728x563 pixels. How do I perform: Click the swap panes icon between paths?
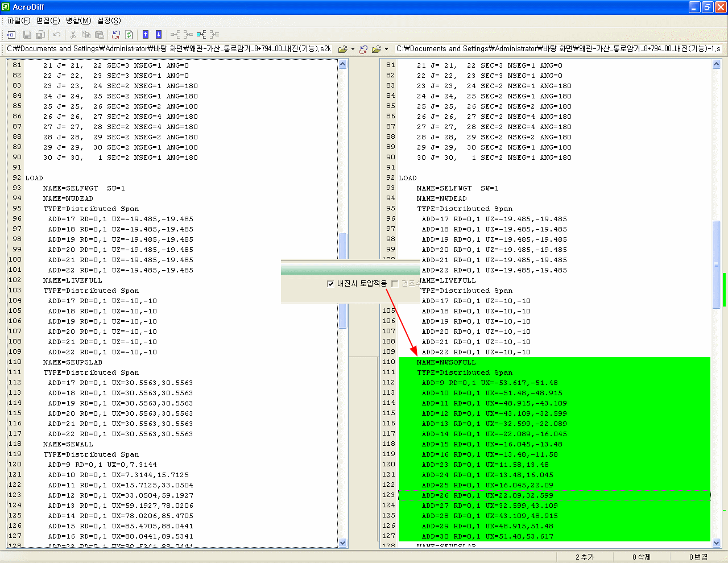point(363,49)
